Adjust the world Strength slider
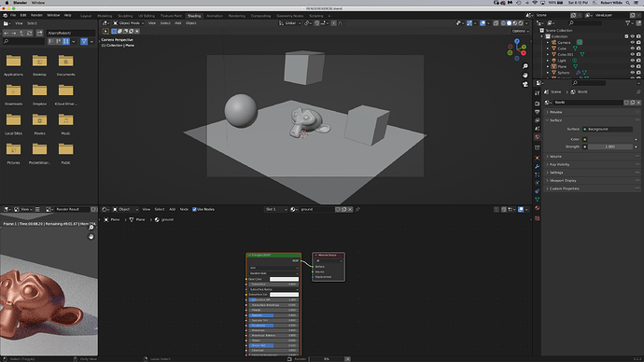 (610, 146)
